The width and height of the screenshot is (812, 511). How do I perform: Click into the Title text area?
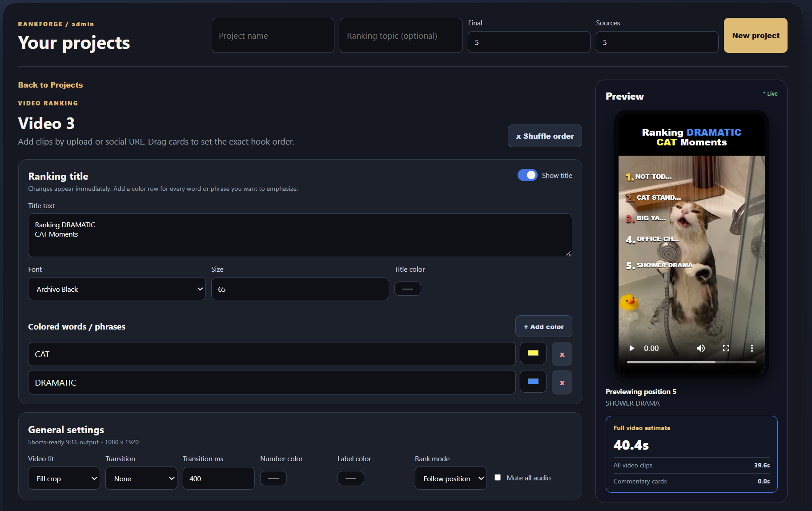(x=300, y=235)
